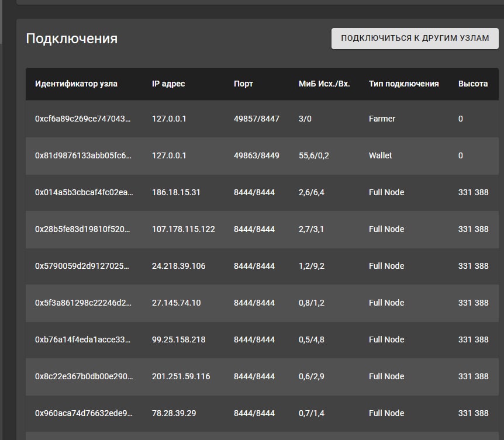Click Full Node type for 201.251.59.116

[386, 376]
